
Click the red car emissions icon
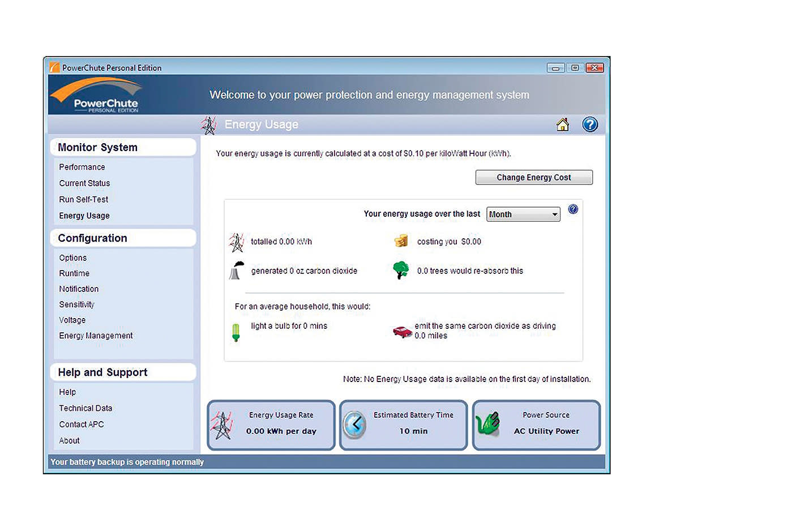coord(402,331)
